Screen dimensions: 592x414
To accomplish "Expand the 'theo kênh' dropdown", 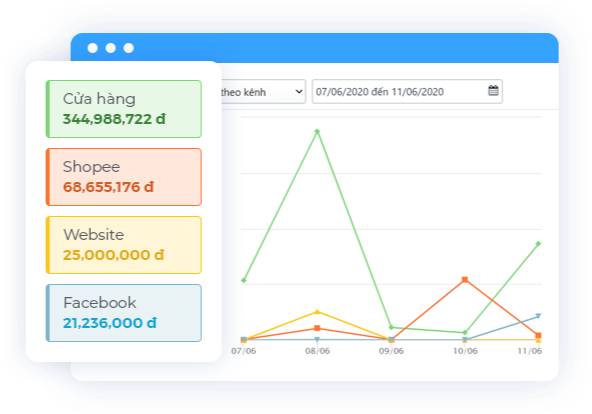I will tap(263, 91).
